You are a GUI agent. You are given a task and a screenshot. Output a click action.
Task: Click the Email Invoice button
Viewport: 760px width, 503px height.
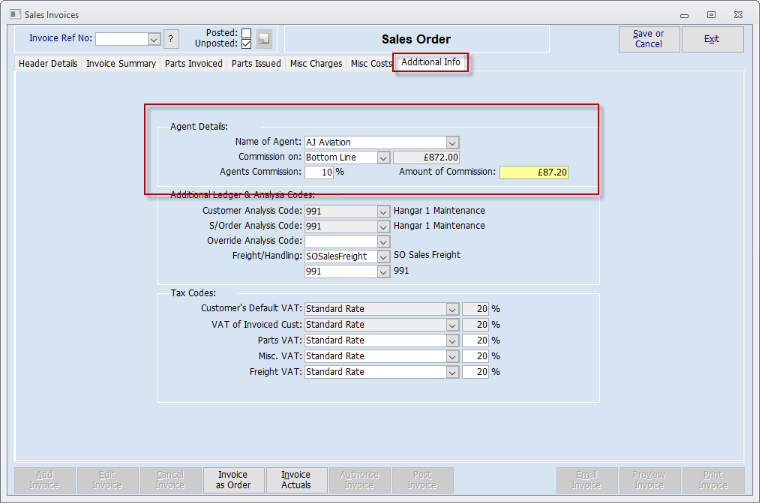click(586, 480)
